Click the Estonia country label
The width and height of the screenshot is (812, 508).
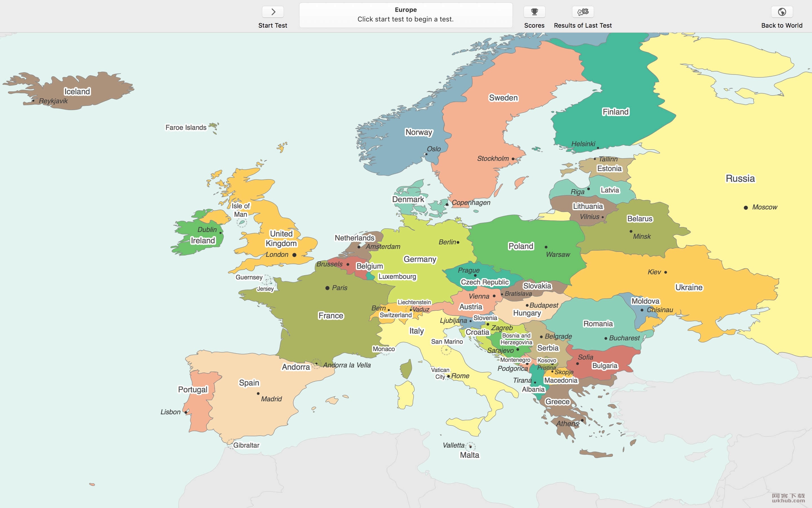point(609,169)
